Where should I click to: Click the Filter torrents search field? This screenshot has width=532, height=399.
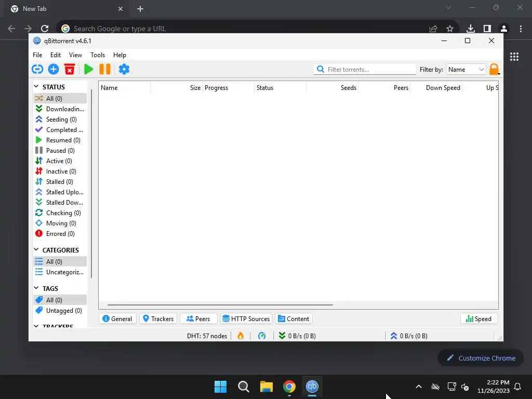click(x=365, y=69)
